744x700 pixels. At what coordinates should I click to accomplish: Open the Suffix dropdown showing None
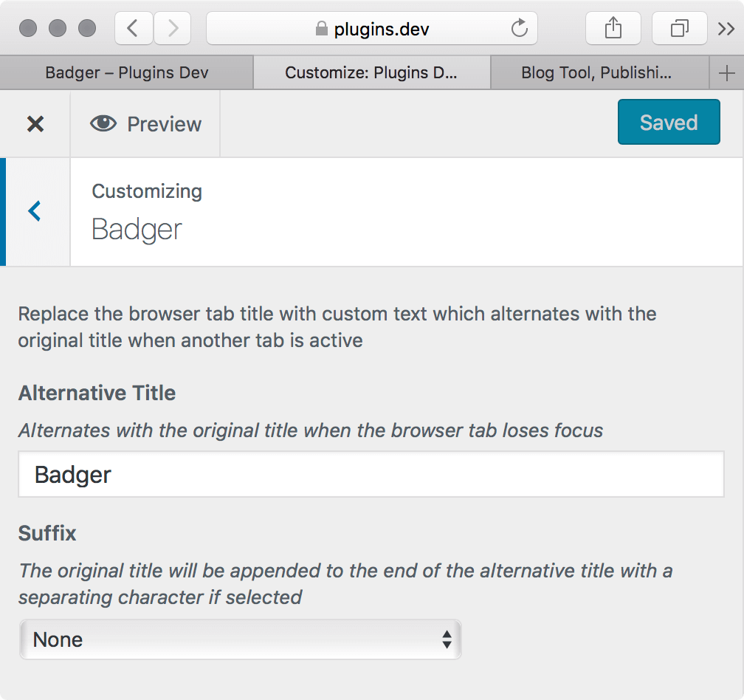pos(241,639)
